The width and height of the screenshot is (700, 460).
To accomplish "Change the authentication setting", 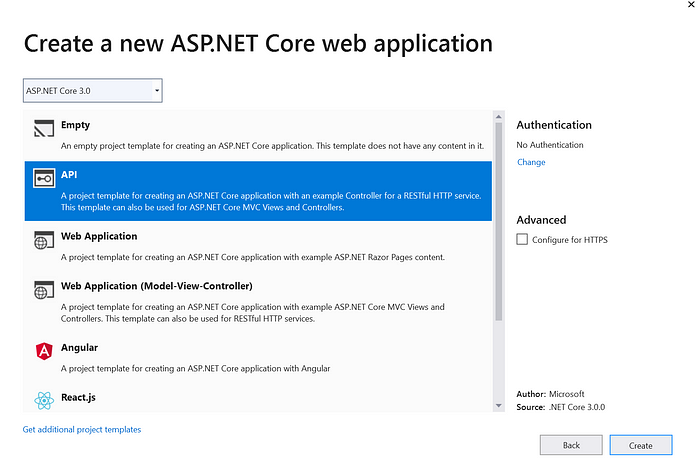I will click(531, 162).
